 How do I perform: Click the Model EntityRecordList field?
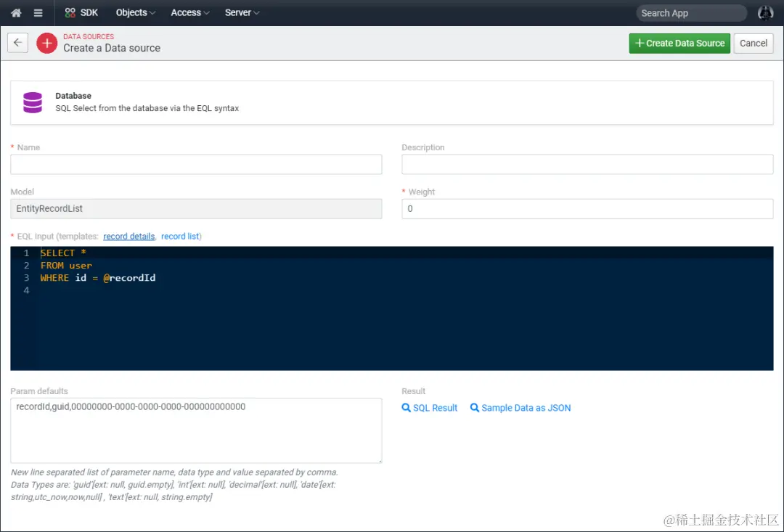[x=196, y=209]
